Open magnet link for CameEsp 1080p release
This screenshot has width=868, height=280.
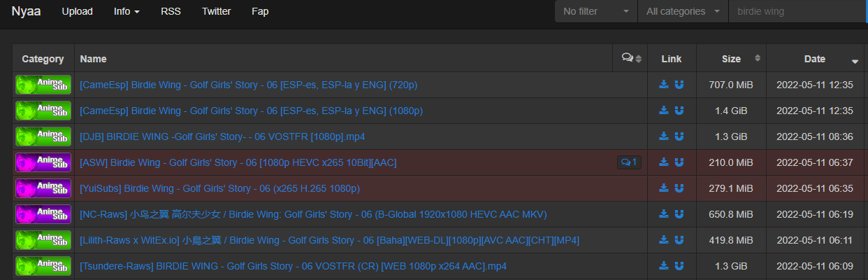pos(679,111)
